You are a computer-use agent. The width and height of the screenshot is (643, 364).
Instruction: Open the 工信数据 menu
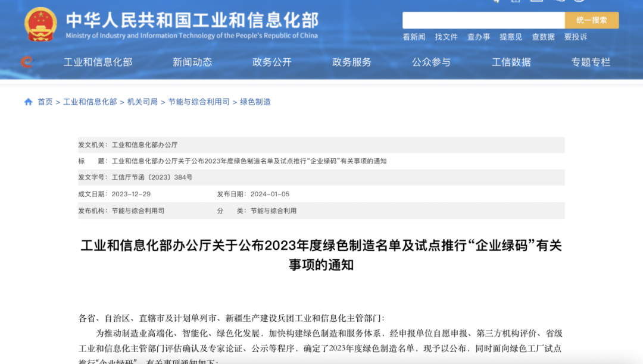511,62
